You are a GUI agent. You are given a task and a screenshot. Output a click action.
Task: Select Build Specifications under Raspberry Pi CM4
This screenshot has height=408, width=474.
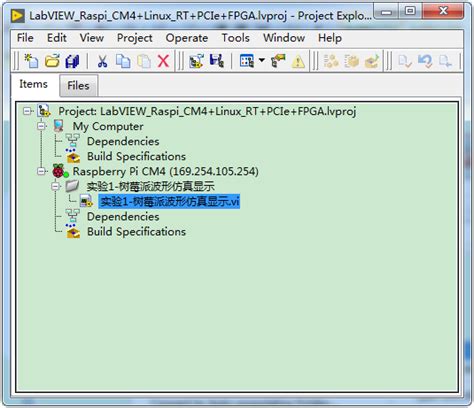pos(136,232)
